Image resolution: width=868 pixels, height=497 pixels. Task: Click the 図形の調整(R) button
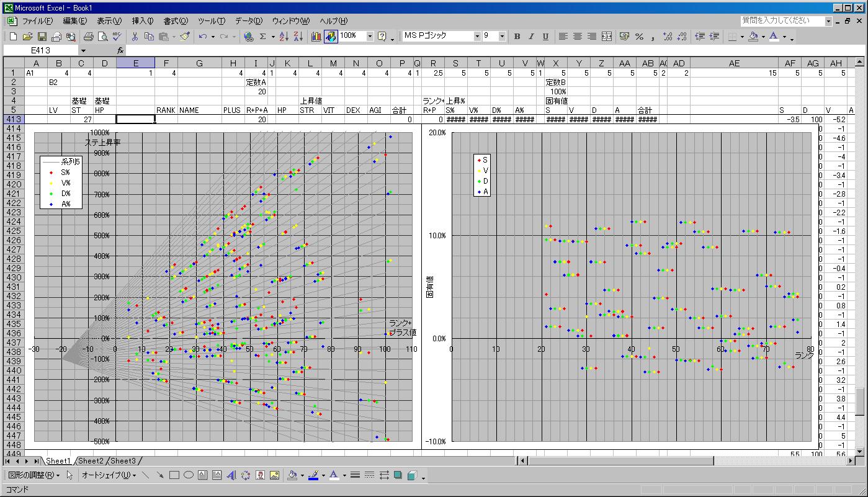coord(34,476)
